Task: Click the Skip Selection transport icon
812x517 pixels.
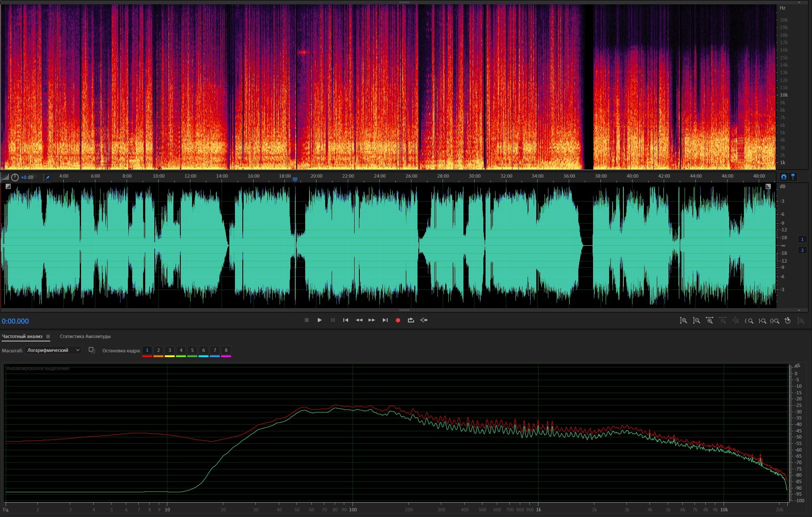Action: (424, 320)
